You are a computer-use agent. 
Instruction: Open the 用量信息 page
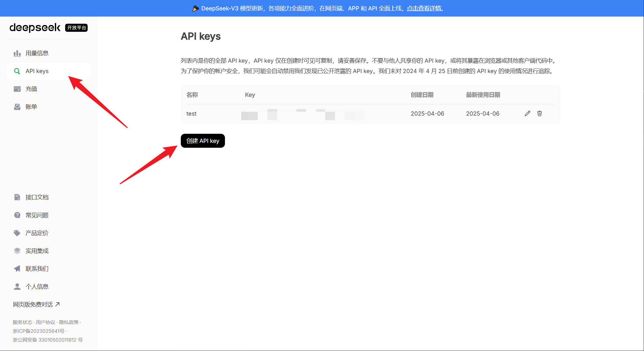[49, 53]
